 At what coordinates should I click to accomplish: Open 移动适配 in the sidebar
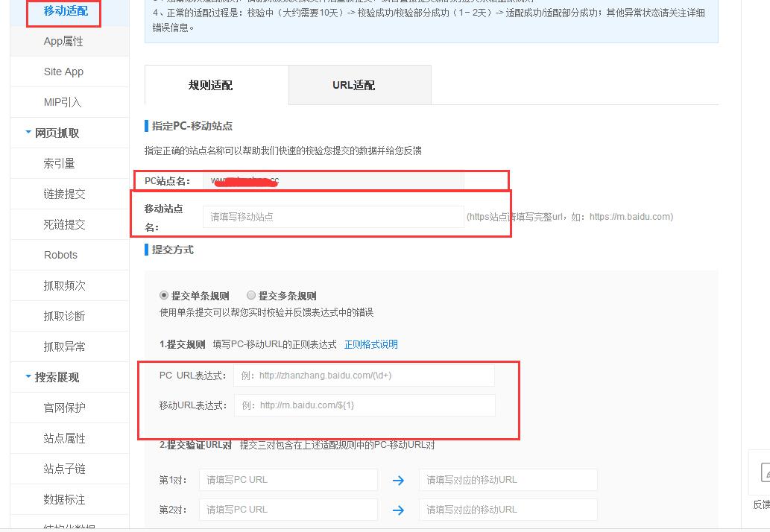(x=65, y=11)
